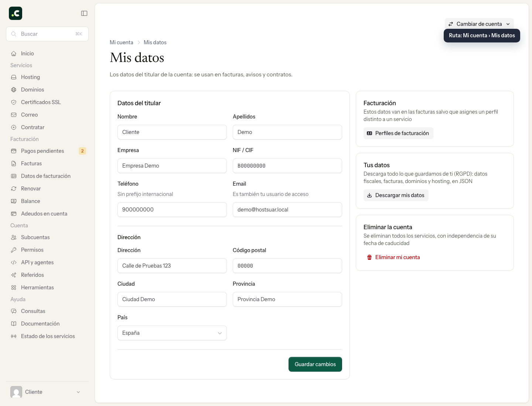Expand the Cambiar de cuenta dropdown

479,24
